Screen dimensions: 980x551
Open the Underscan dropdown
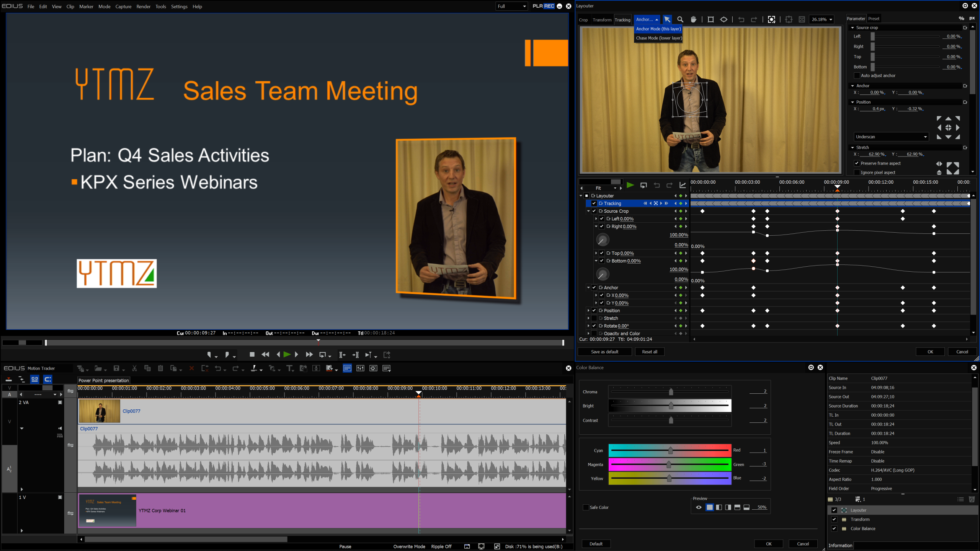[x=891, y=137]
